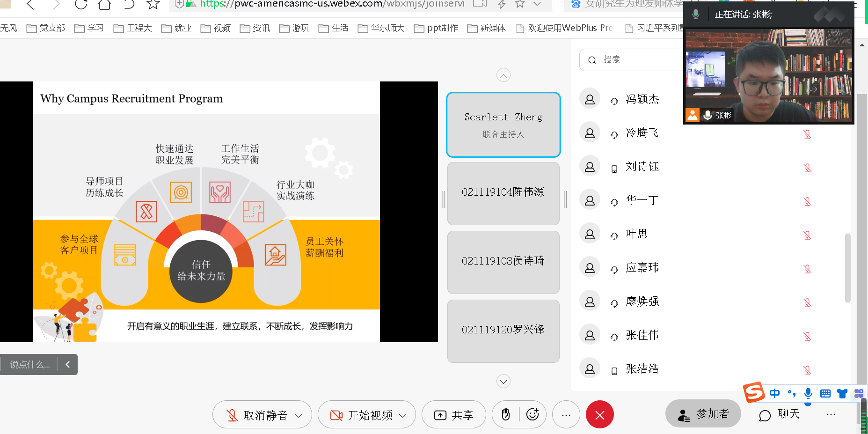Click the raise hand icon
Image resolution: width=868 pixels, height=434 pixels.
pos(505,414)
